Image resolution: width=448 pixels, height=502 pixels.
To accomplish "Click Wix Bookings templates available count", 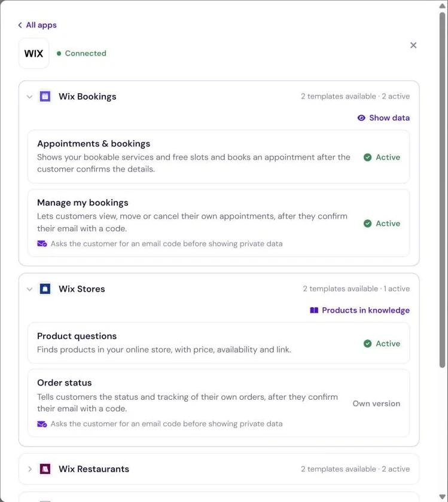I will tap(339, 96).
